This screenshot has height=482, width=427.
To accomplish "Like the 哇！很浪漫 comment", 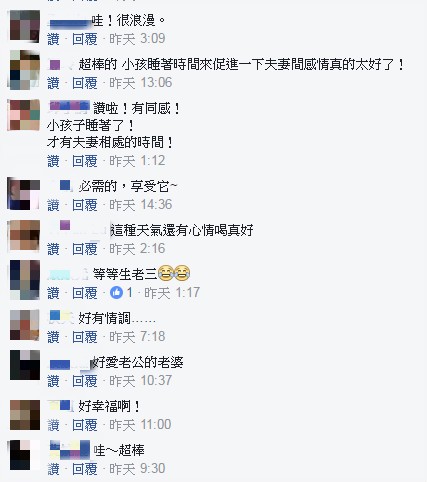I will [x=53, y=39].
